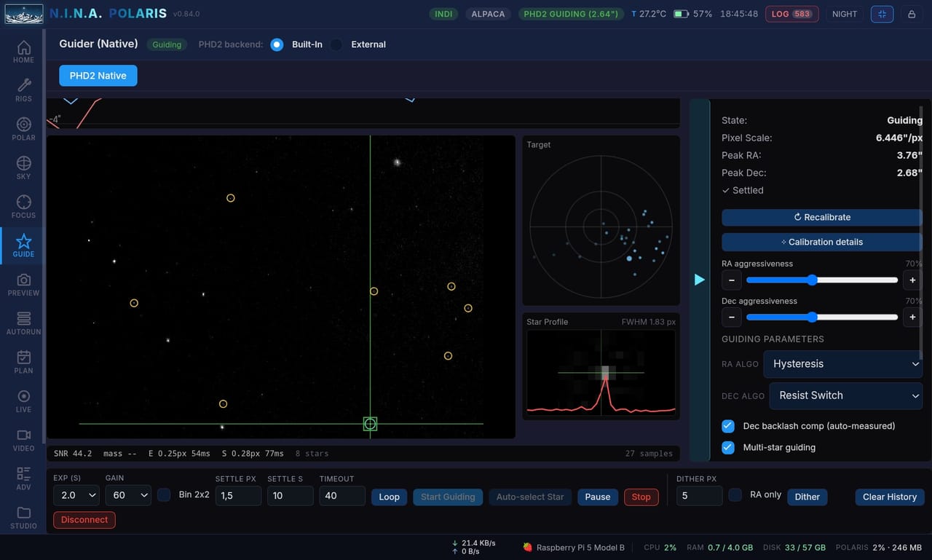Select Built-In PHD2 backend radio

click(x=277, y=44)
